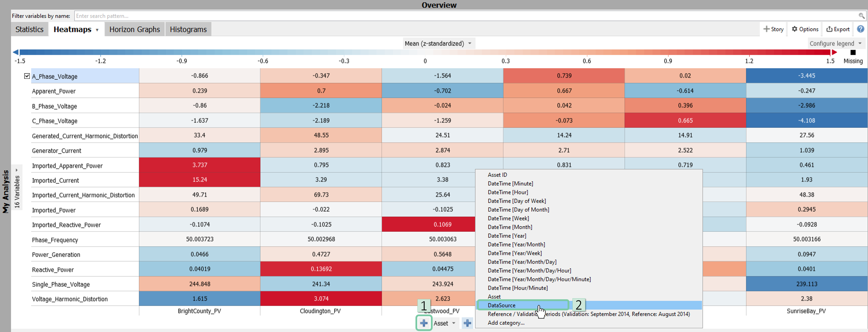Click the filter variables search field

click(x=465, y=16)
